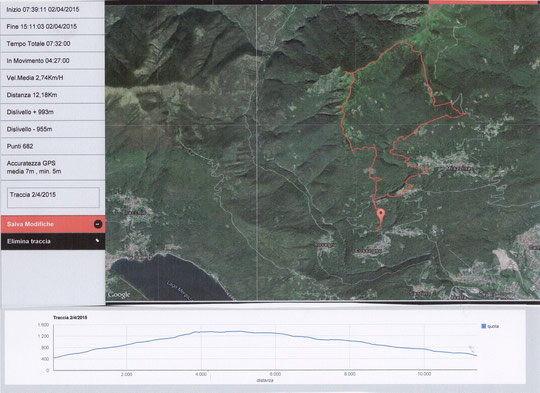Click the round icon on Salva Modifiche

[x=98, y=224]
